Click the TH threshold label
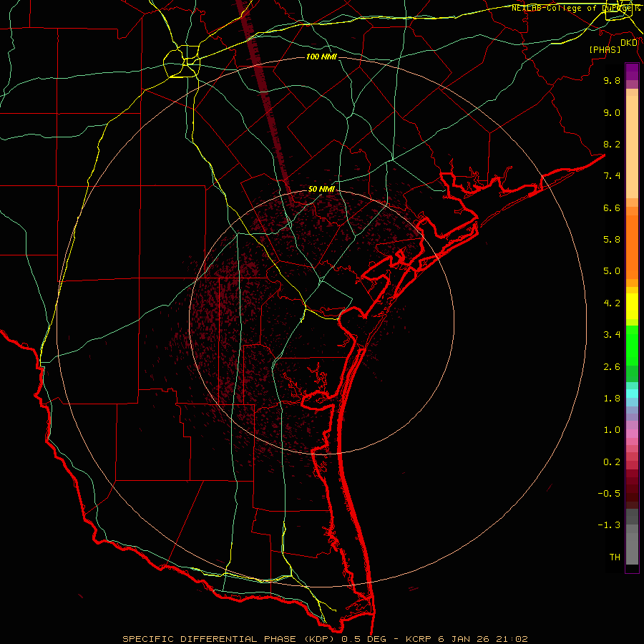 coord(615,557)
